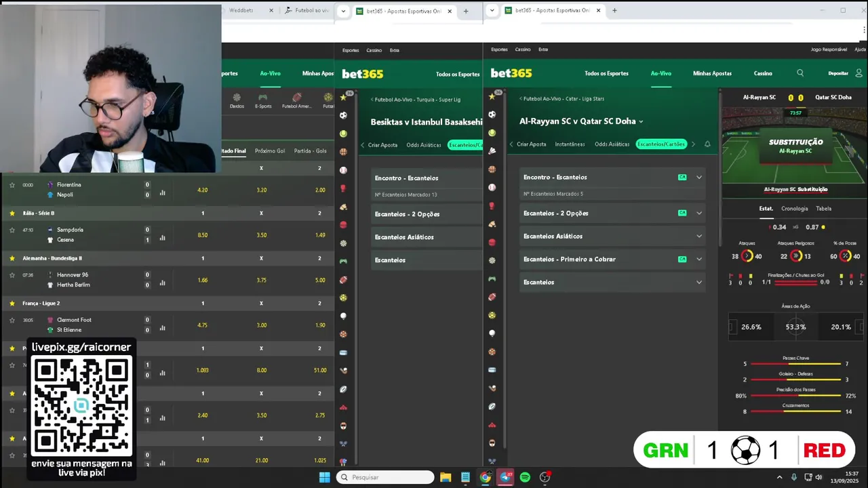Select Criar Aposta tab in Besiktas window
This screenshot has height=488, width=868.
(x=382, y=145)
